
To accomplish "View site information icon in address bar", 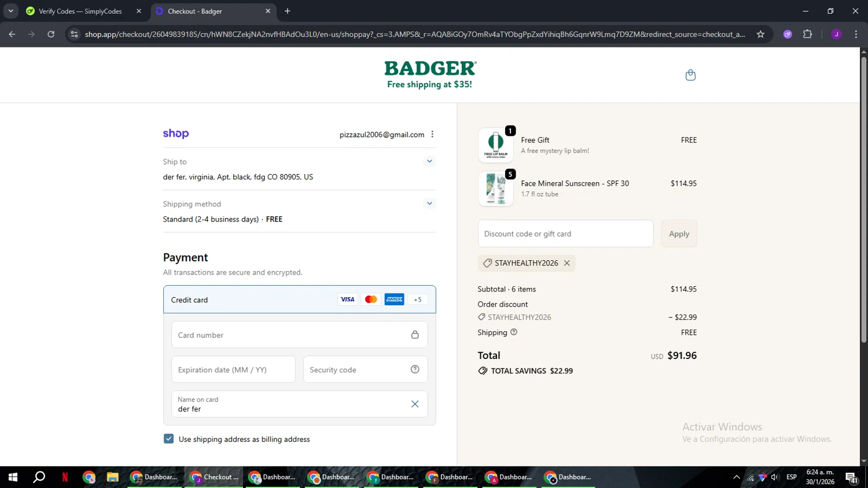I will point(74,34).
